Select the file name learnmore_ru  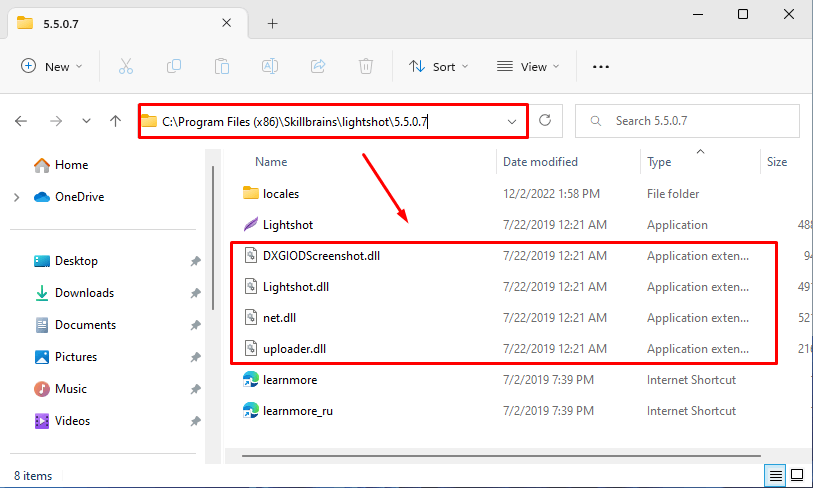[x=298, y=411]
